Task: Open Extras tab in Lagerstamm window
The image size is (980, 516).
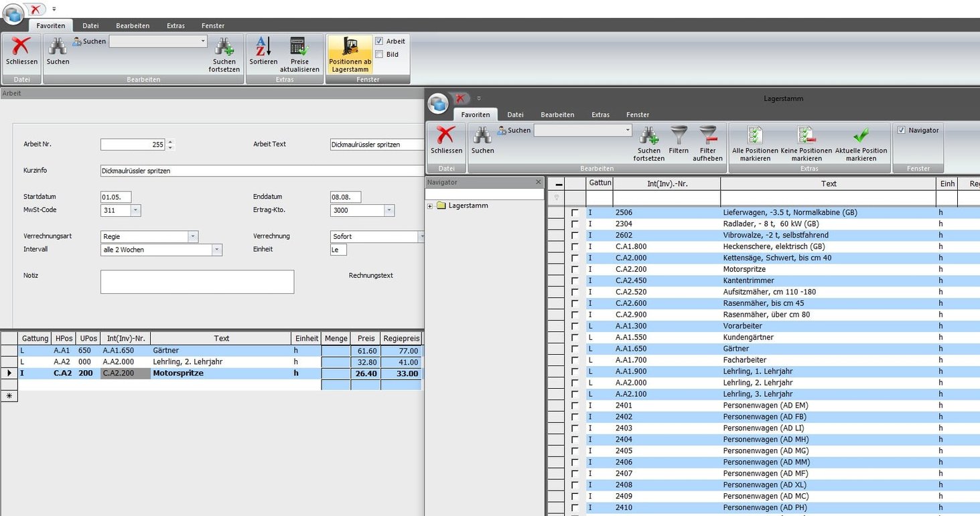Action: point(600,114)
